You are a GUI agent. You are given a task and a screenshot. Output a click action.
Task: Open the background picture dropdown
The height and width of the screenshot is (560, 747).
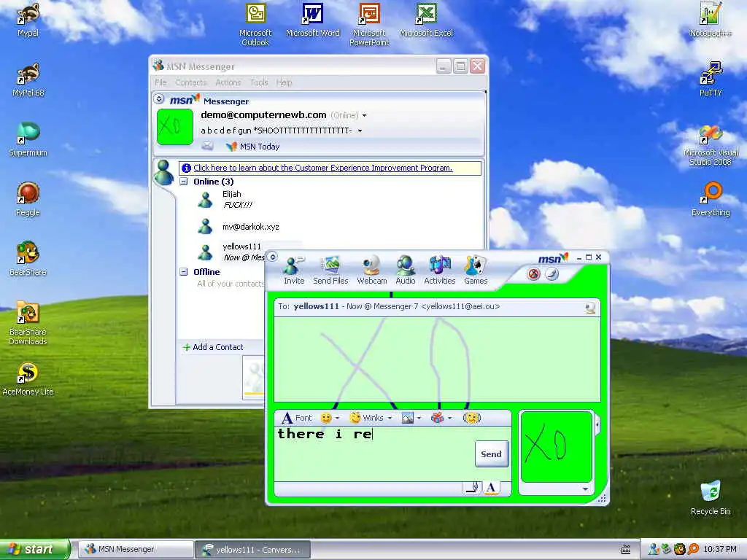tap(419, 418)
